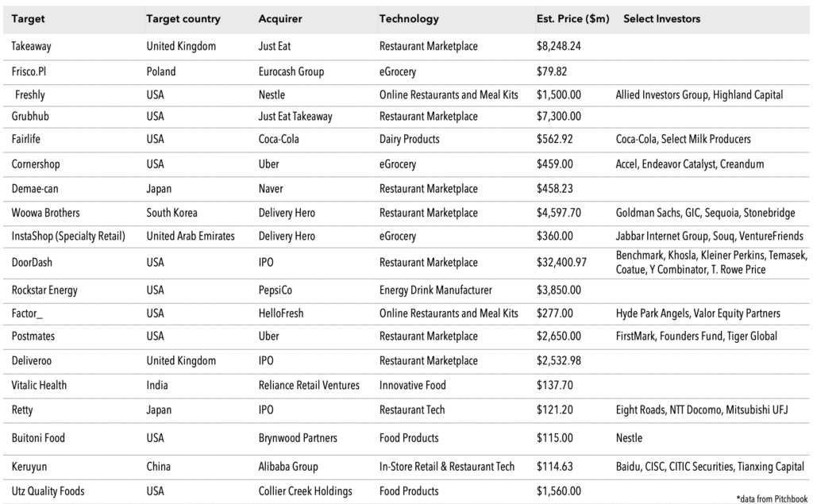Click the Collier Creek Holdings cell
This screenshot has height=504, width=813.
[x=306, y=491]
